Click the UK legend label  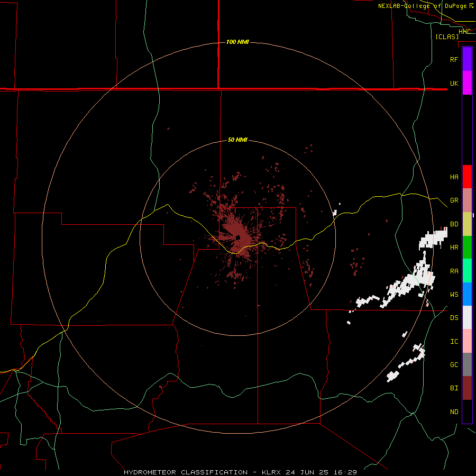point(454,83)
